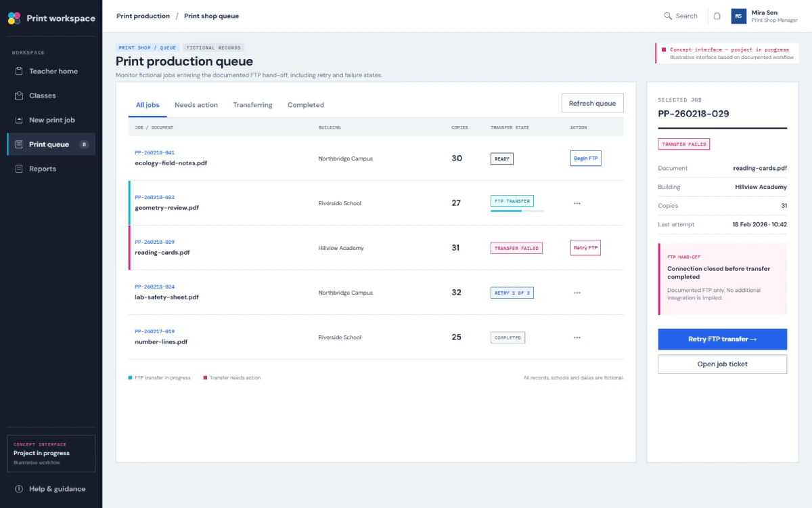
Task: Click the Transfer needs action legend
Action: point(232,378)
